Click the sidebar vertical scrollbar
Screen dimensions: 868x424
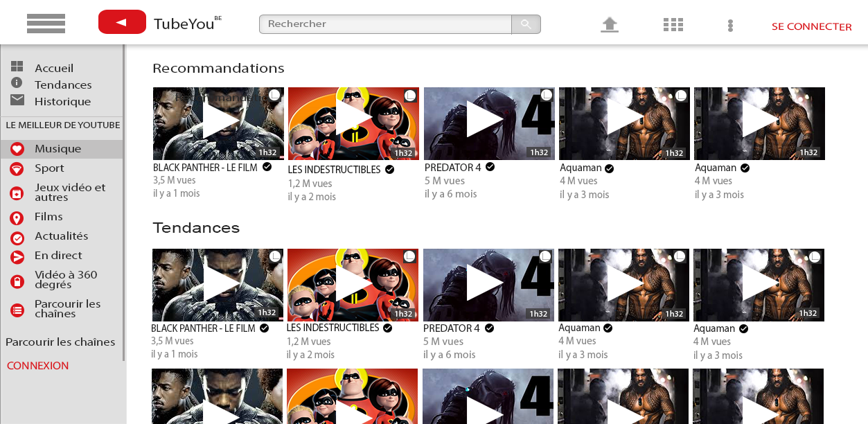(x=124, y=203)
